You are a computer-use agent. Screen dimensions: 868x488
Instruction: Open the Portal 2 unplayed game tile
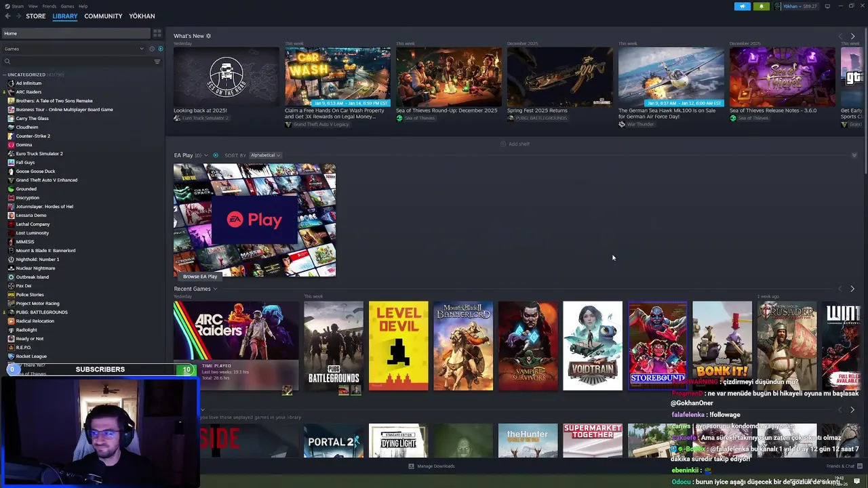[x=334, y=441]
